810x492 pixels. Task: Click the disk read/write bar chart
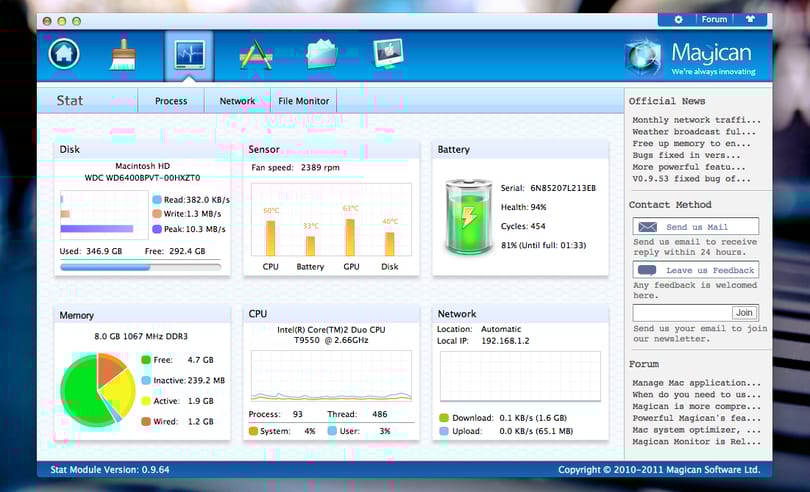point(104,214)
